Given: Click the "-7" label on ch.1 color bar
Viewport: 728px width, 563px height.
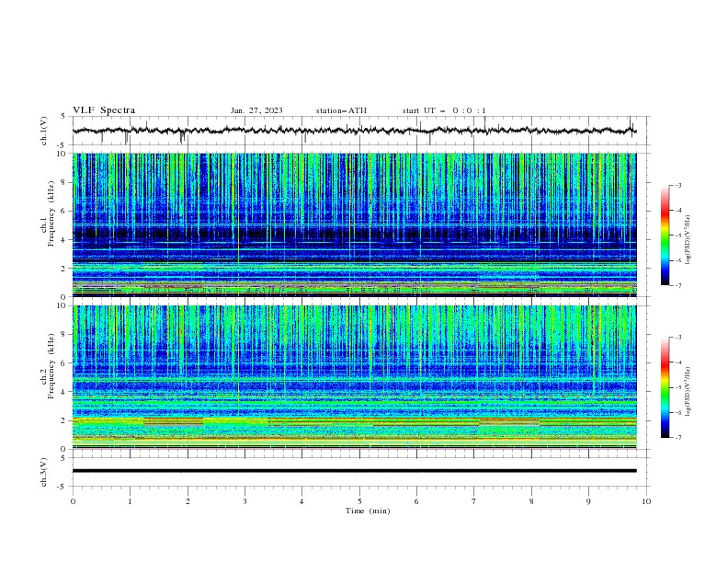Looking at the screenshot, I should pyautogui.click(x=677, y=285).
